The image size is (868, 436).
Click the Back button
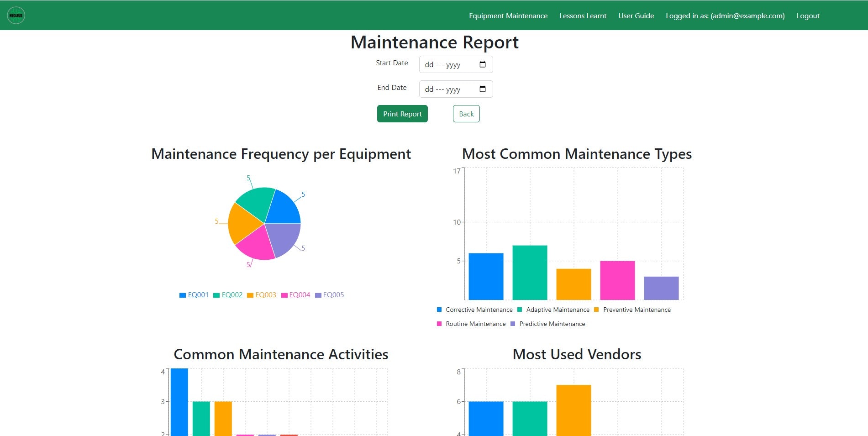click(466, 114)
